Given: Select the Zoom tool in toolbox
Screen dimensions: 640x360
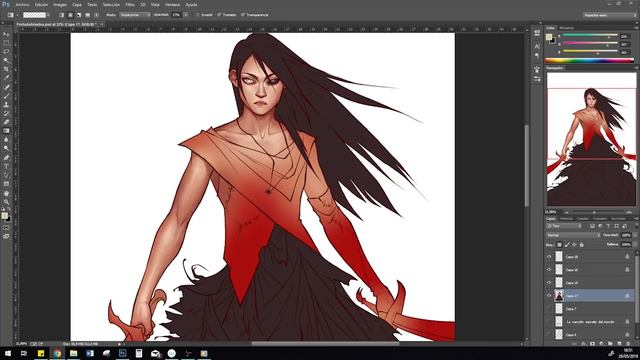Looking at the screenshot, I should point(6,202).
